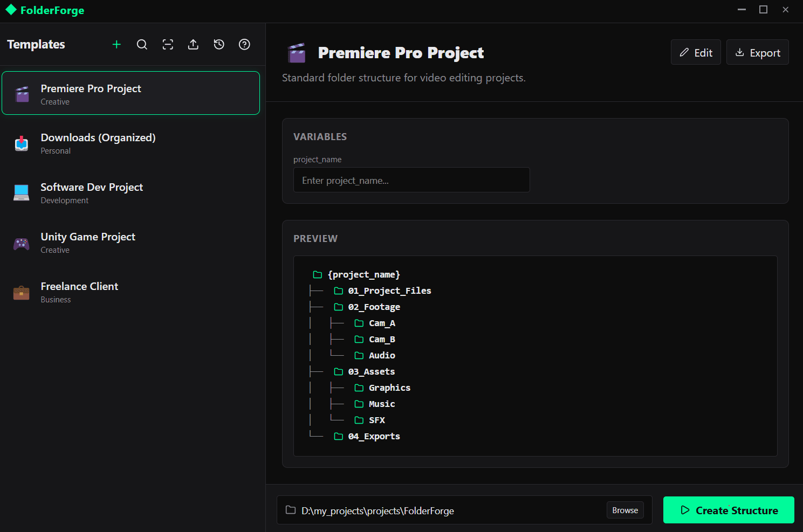Click the 03_Assets folder name in preview
The width and height of the screenshot is (803, 532).
pos(372,372)
